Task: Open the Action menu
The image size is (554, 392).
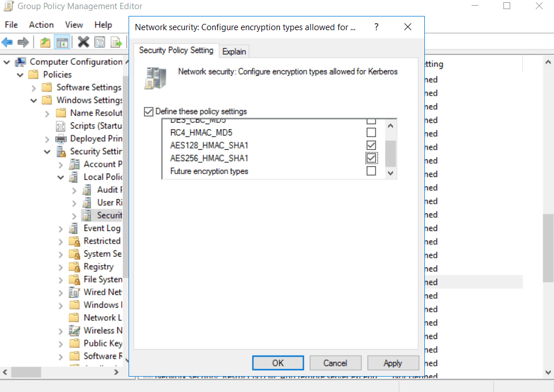Action: click(x=42, y=24)
